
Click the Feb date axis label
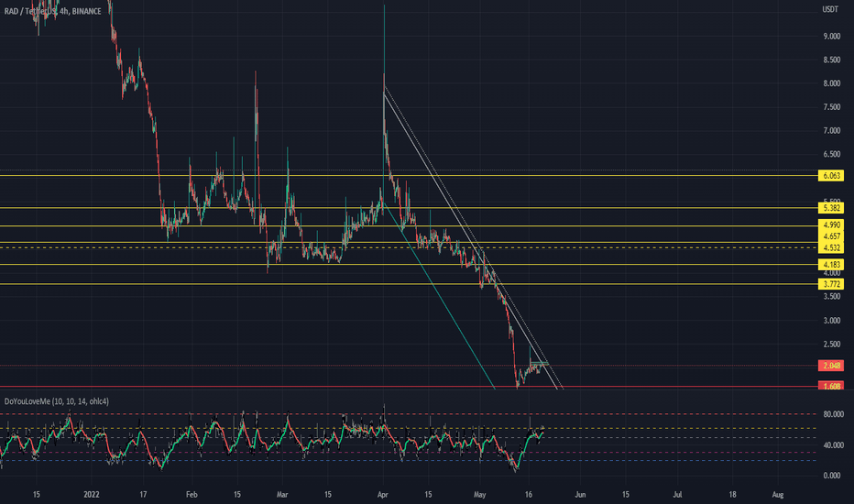coord(192,495)
